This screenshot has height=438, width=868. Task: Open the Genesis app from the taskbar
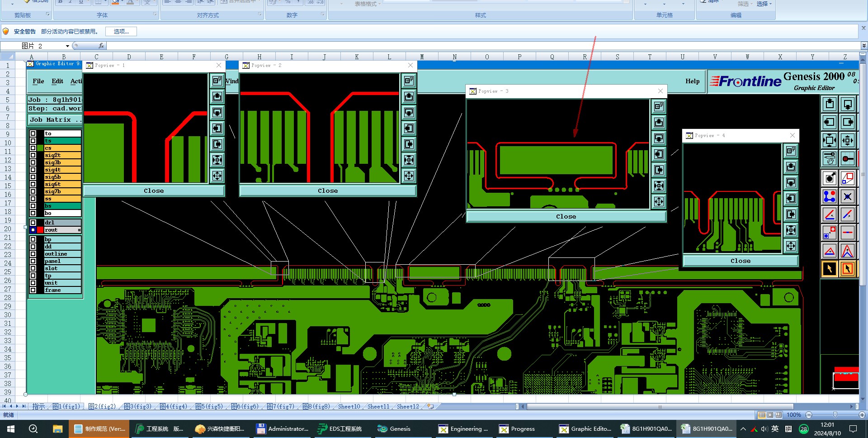coord(394,429)
